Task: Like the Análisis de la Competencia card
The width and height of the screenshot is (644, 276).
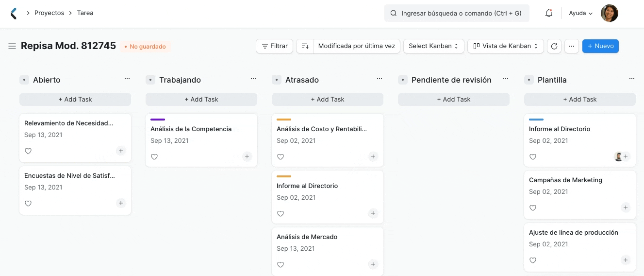Action: pos(154,157)
